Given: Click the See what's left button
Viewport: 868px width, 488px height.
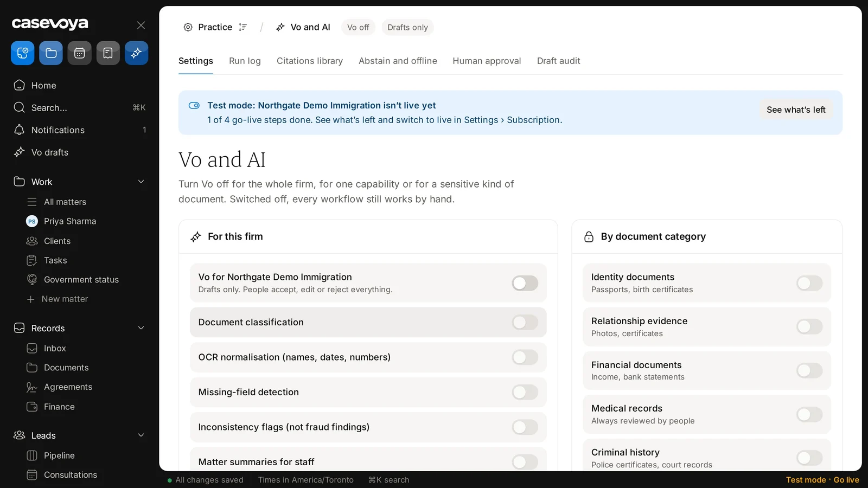Looking at the screenshot, I should pyautogui.click(x=796, y=110).
